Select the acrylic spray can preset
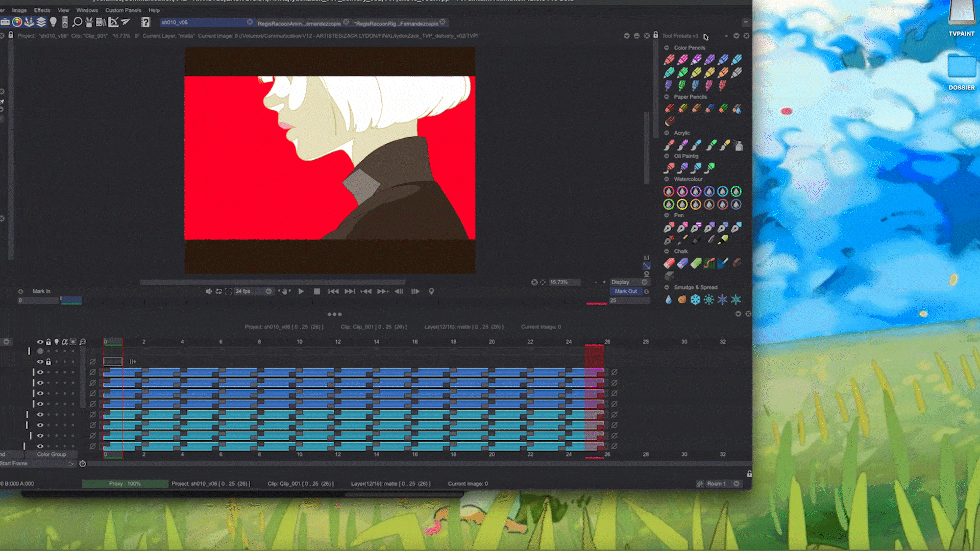 738,145
